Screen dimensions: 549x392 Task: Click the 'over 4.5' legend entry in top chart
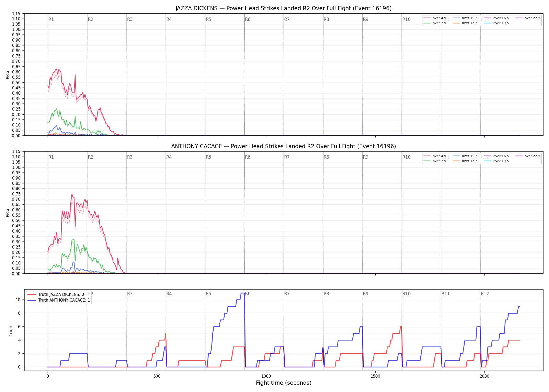(435, 18)
